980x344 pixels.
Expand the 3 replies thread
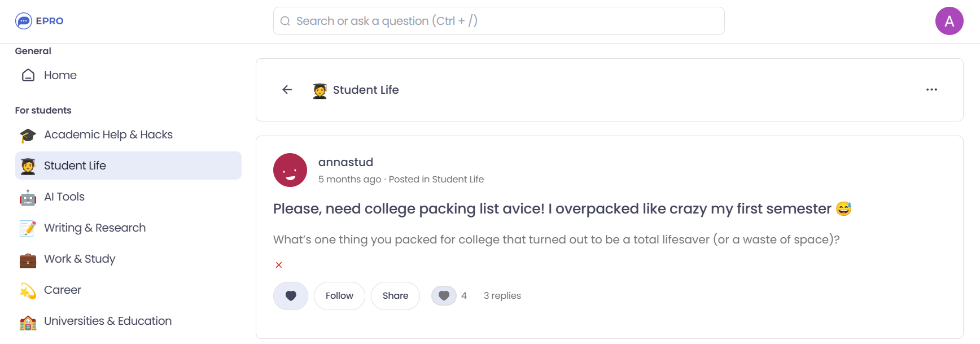point(502,295)
